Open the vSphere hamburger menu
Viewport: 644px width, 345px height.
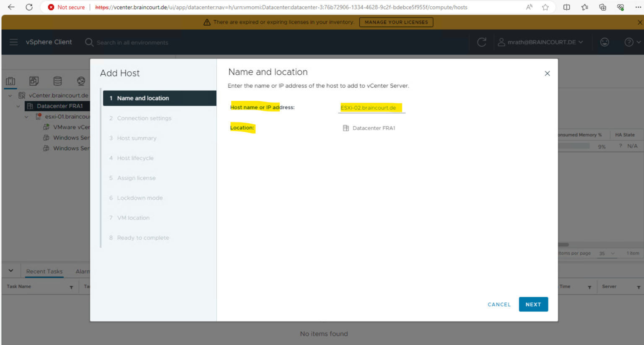(13, 42)
